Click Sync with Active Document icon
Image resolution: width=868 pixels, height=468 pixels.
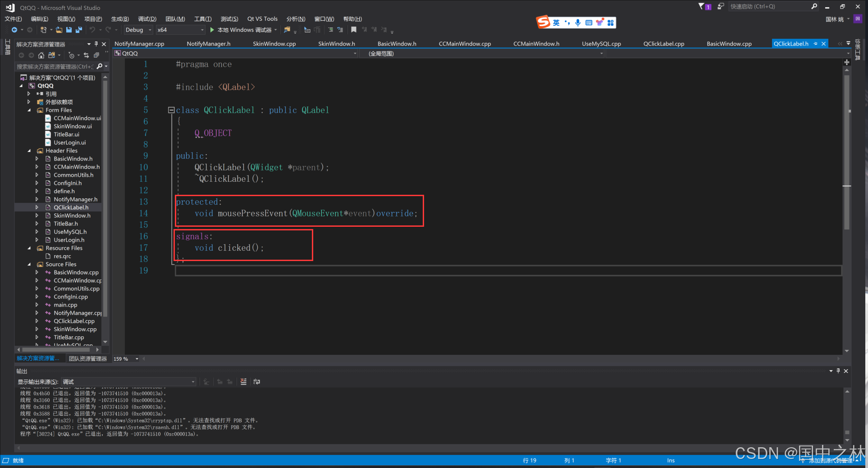coord(86,55)
